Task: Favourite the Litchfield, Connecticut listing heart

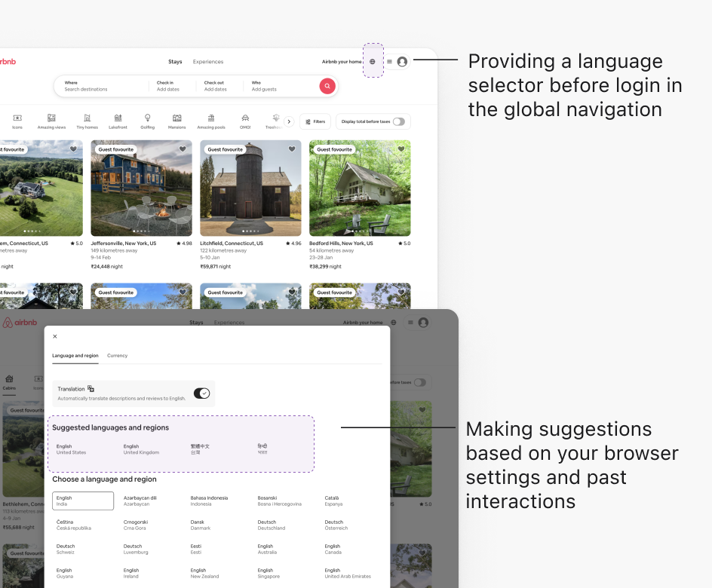Action: [292, 149]
